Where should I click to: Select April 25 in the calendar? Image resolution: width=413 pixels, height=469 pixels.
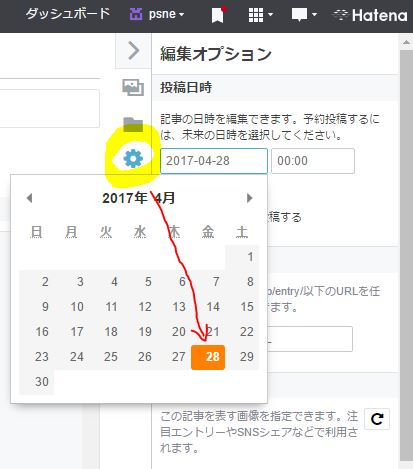pos(106,357)
